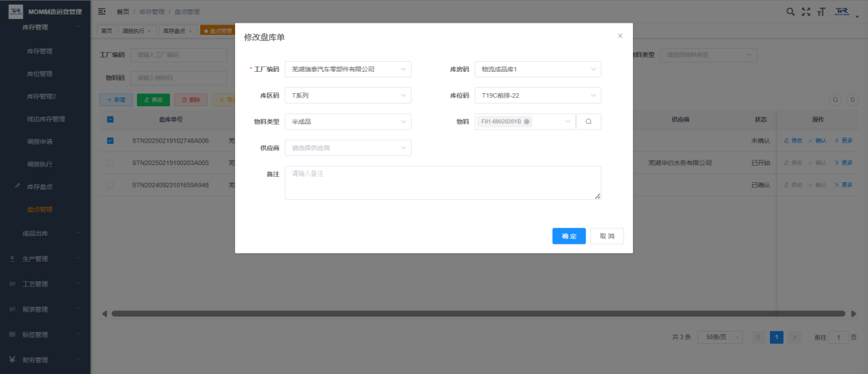This screenshot has height=374, width=868.
Task: Close the 修改盘库单 dialog with X
Action: [x=620, y=36]
